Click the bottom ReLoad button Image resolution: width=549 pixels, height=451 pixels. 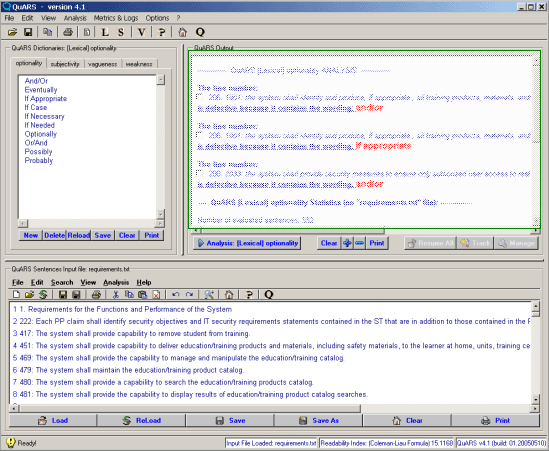tap(141, 421)
